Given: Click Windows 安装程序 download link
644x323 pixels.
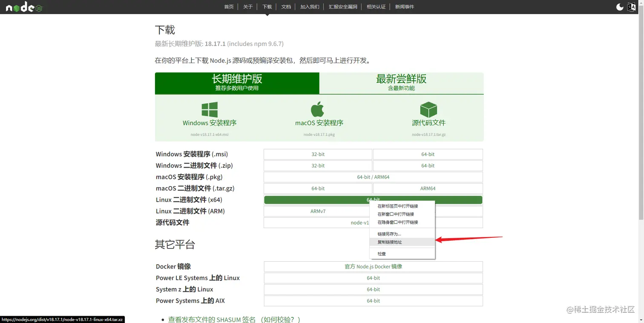Looking at the screenshot, I should [210, 123].
